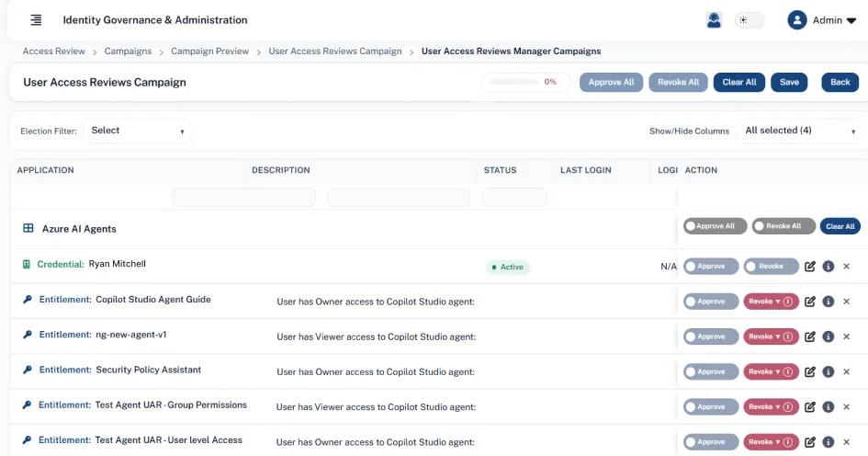Image resolution: width=868 pixels, height=456 pixels.
Task: Go to Access Review breadcrumb
Action: pos(53,51)
